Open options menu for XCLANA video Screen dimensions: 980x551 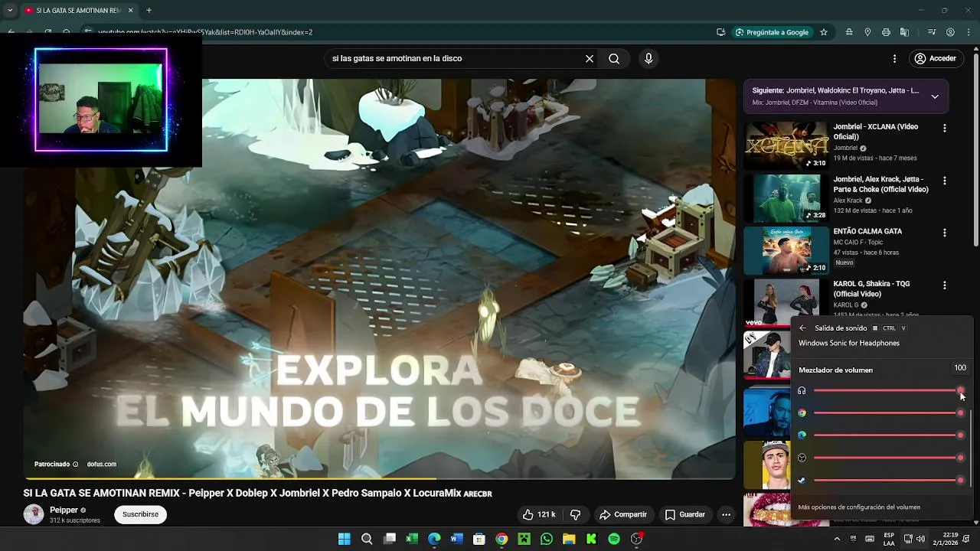pyautogui.click(x=945, y=129)
